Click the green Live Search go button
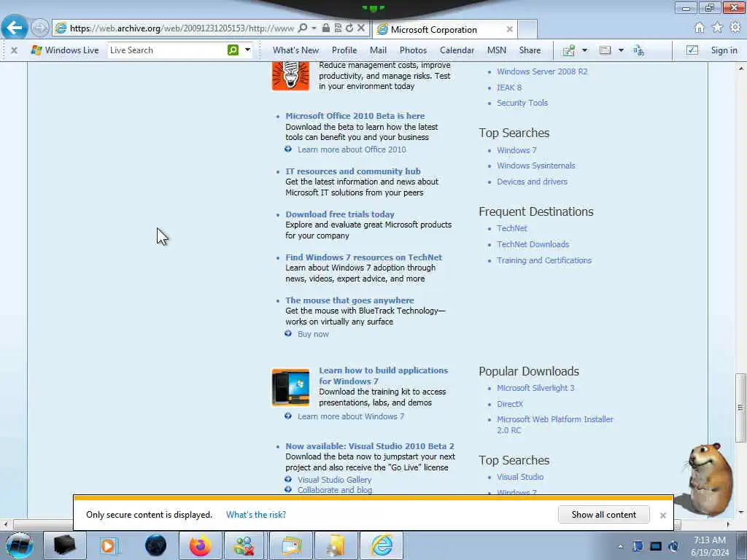This screenshot has width=747, height=560. pyautogui.click(x=233, y=50)
